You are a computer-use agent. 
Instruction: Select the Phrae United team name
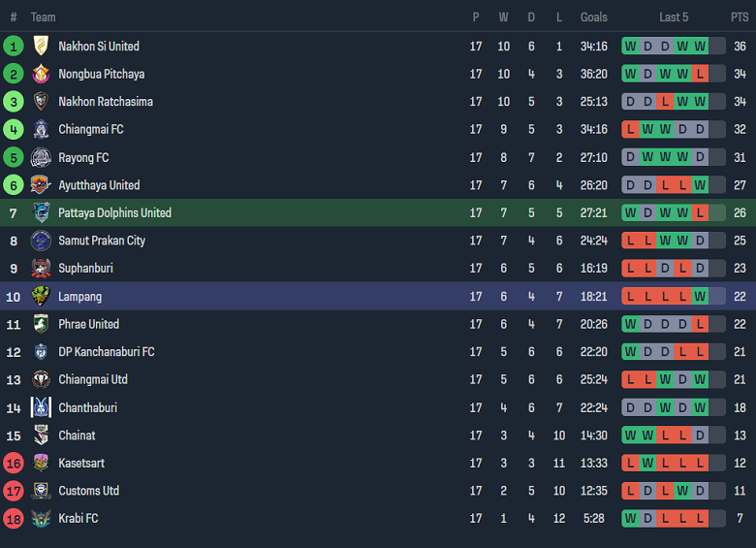[88, 324]
